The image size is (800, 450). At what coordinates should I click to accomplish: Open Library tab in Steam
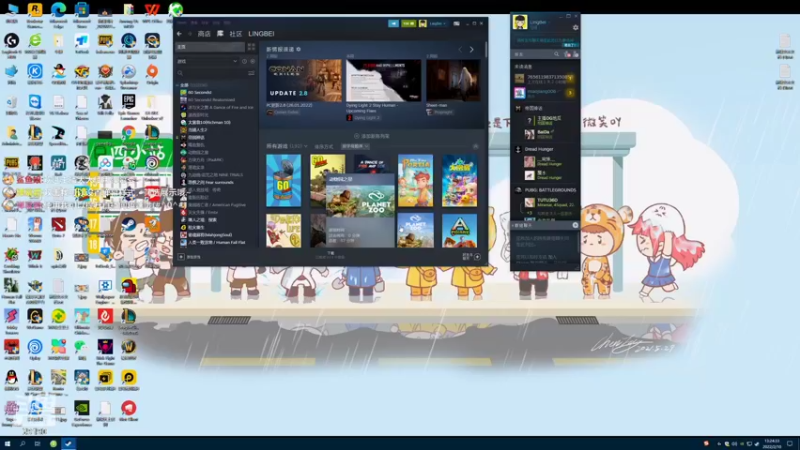click(220, 34)
